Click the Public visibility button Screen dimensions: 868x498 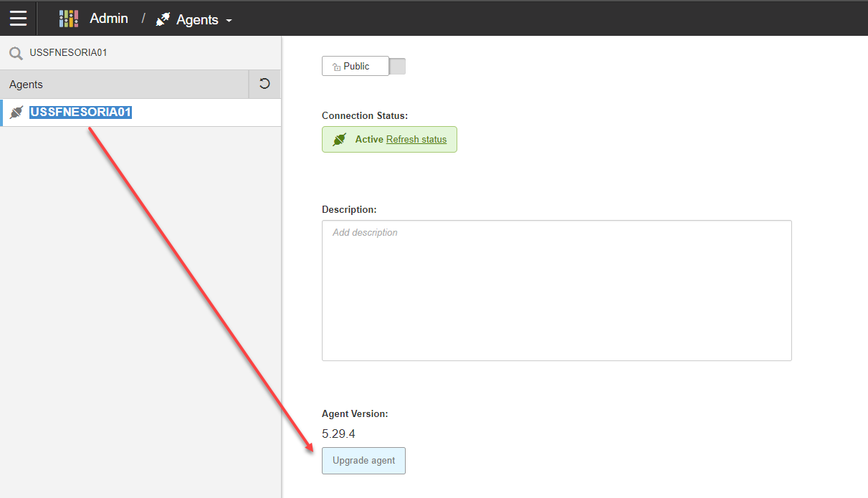(x=356, y=67)
